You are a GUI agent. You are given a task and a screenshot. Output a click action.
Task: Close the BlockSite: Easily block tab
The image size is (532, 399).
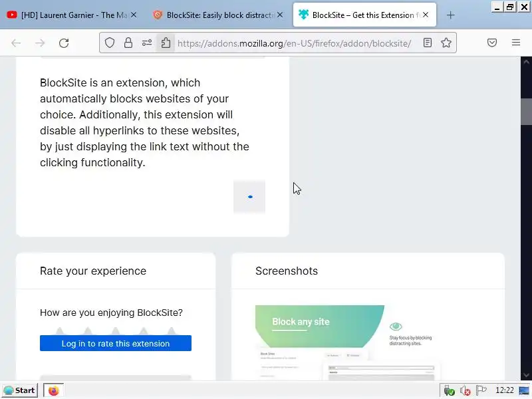pos(279,15)
